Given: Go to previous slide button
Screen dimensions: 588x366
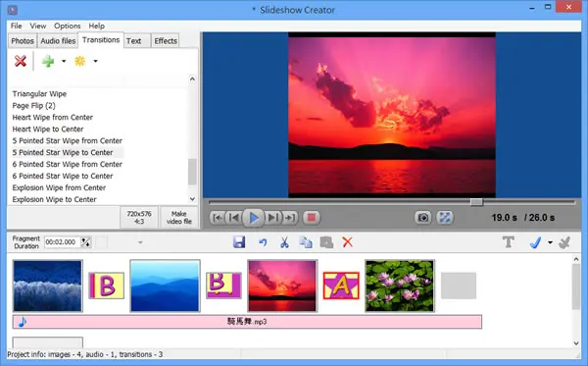Looking at the screenshot, I should pyautogui.click(x=234, y=218).
